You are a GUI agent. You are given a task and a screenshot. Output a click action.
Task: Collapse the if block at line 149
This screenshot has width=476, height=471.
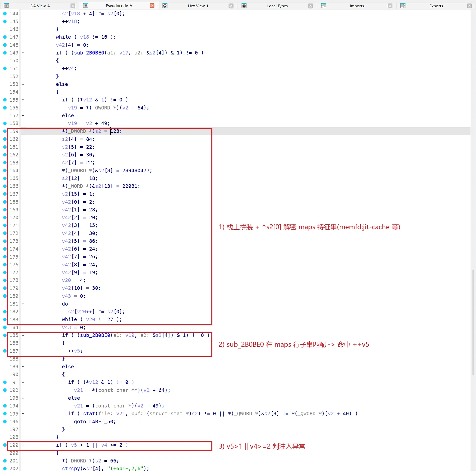coord(23,53)
